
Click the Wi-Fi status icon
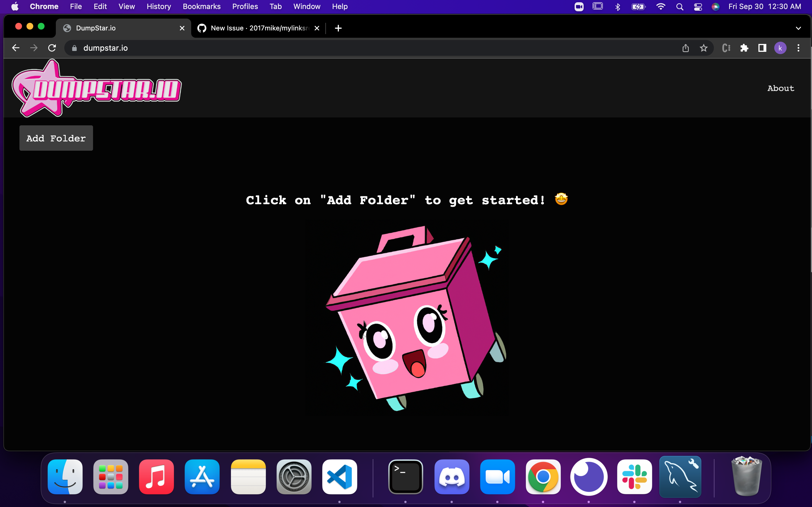pos(660,6)
